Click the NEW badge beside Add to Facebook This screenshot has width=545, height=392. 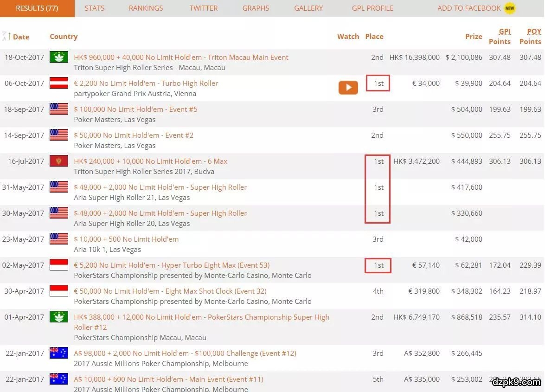tap(510, 8)
